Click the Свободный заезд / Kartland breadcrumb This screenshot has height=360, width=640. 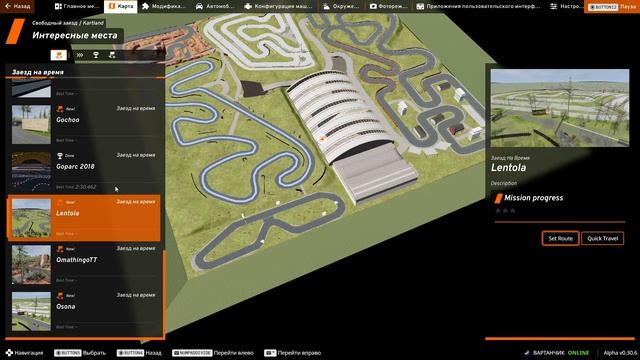point(68,23)
